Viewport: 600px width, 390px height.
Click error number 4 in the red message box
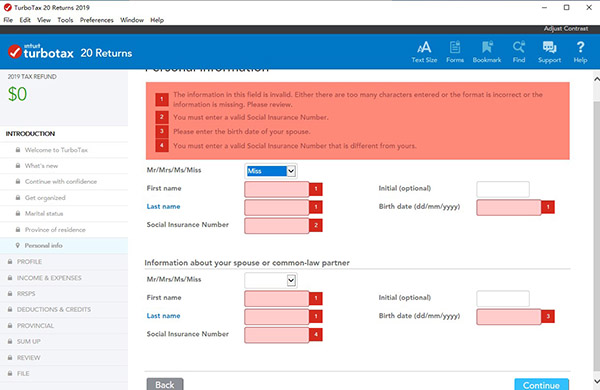(162, 145)
